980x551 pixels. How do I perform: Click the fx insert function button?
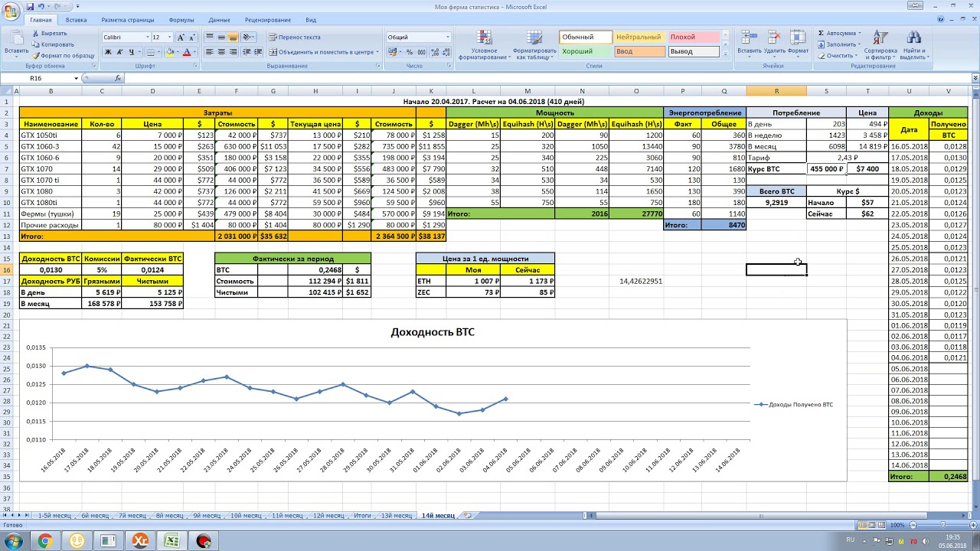(x=118, y=78)
